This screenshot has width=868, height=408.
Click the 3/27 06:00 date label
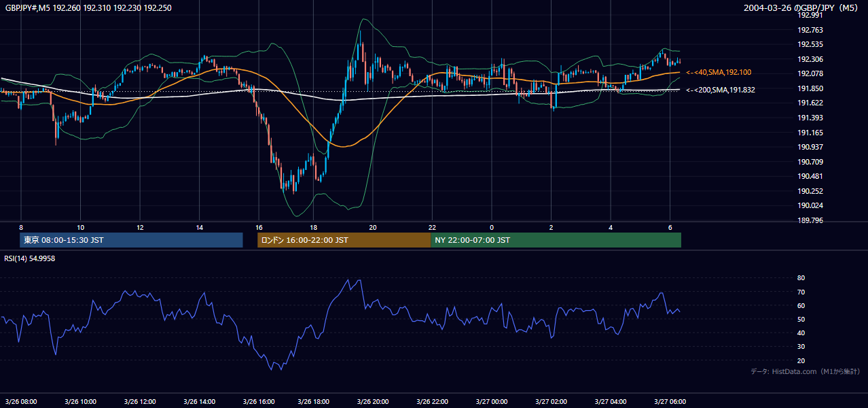(x=670, y=401)
